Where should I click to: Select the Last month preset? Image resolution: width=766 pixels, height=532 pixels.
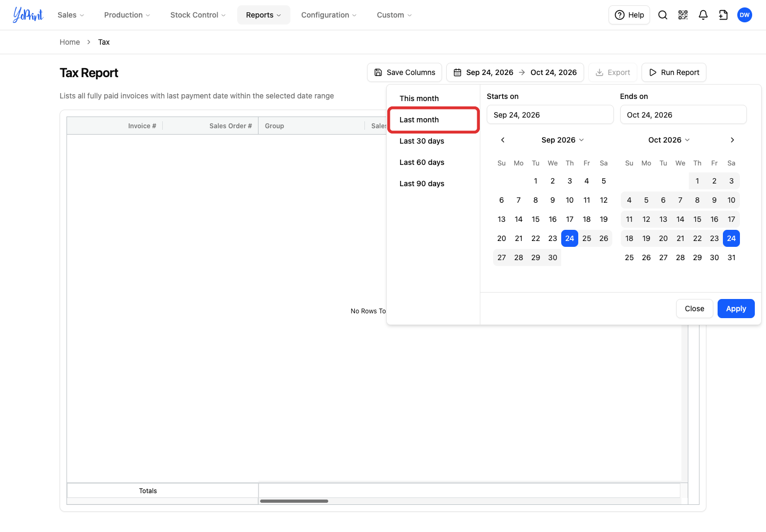(x=434, y=120)
